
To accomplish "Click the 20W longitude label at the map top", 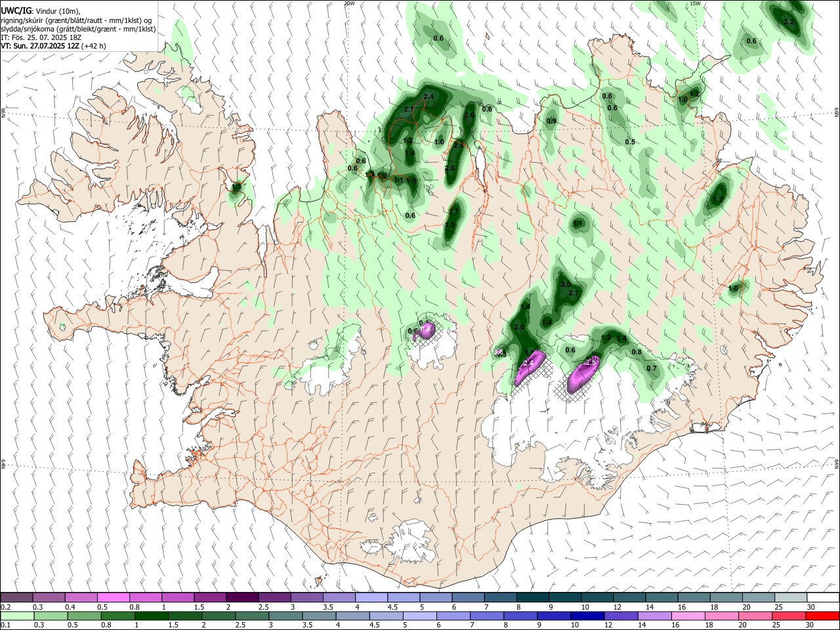I will click(349, 3).
